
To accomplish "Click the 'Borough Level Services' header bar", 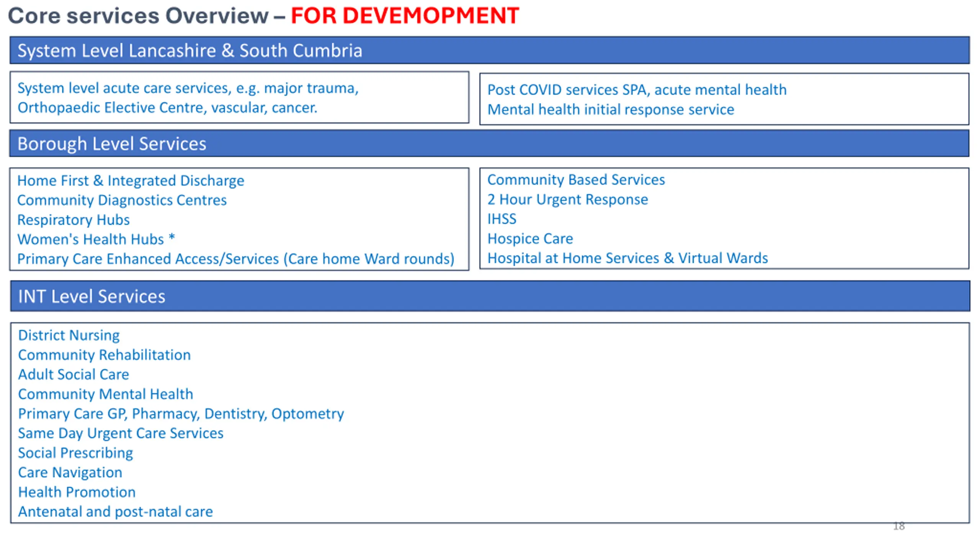I will click(x=489, y=143).
